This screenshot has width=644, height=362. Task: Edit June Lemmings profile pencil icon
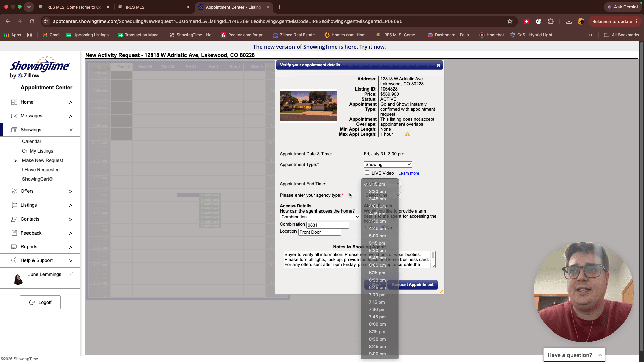pos(71,274)
